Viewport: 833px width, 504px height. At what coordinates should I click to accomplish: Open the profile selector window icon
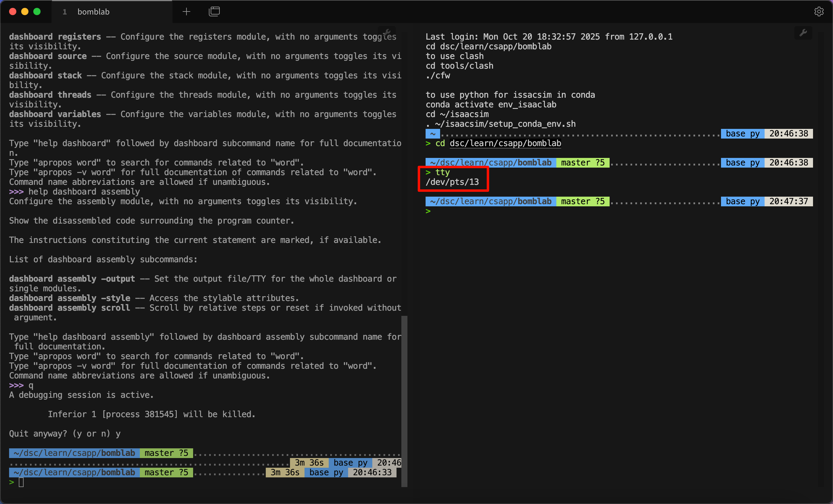point(214,12)
